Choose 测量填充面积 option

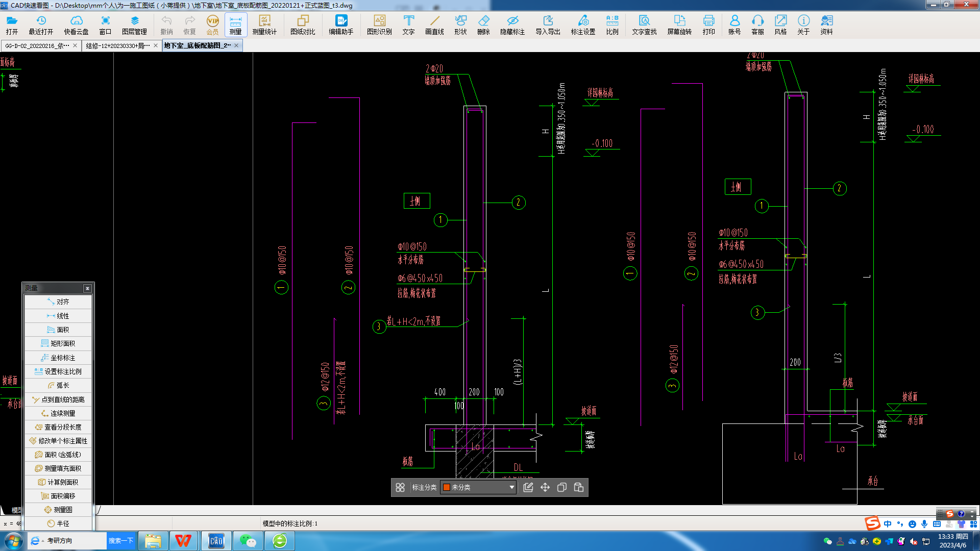[x=58, y=468]
